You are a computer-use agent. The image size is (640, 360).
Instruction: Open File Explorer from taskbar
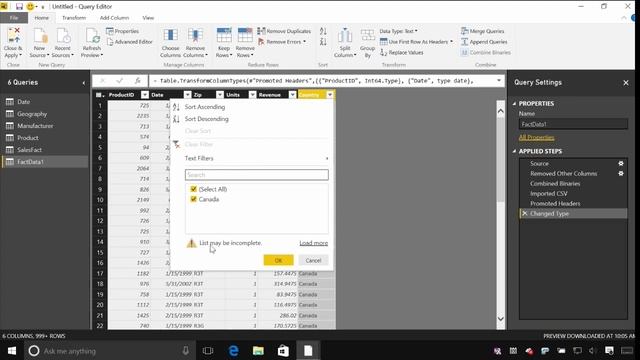point(258,351)
